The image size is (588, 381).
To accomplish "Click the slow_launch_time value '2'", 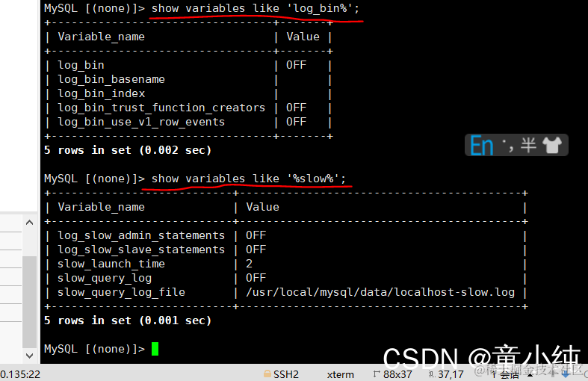I will click(249, 264).
